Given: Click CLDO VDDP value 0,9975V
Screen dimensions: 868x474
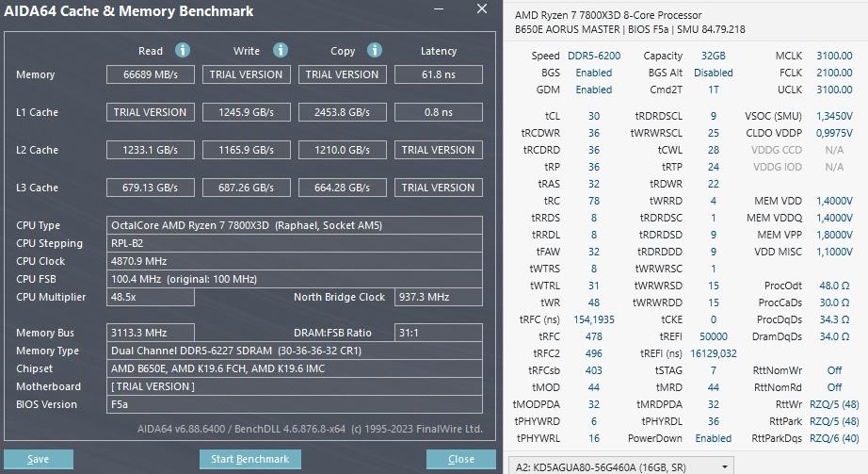Looking at the screenshot, I should click(x=834, y=133).
